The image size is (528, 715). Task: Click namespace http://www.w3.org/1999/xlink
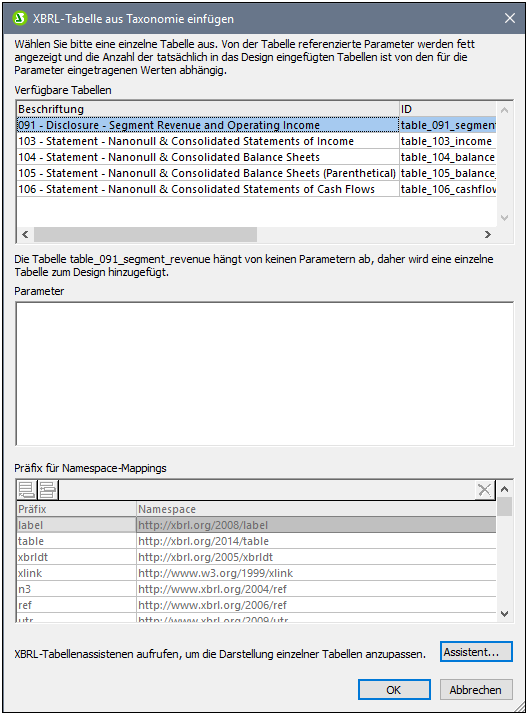click(316, 573)
